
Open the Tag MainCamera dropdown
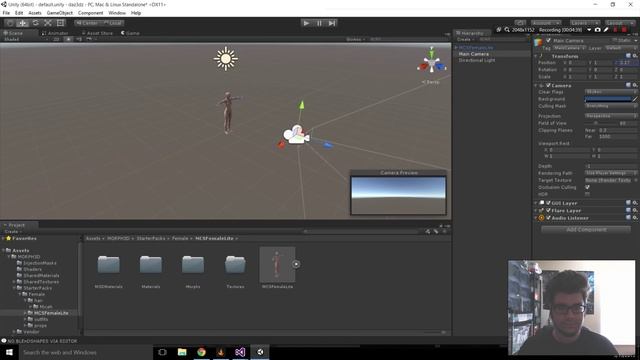click(x=569, y=48)
